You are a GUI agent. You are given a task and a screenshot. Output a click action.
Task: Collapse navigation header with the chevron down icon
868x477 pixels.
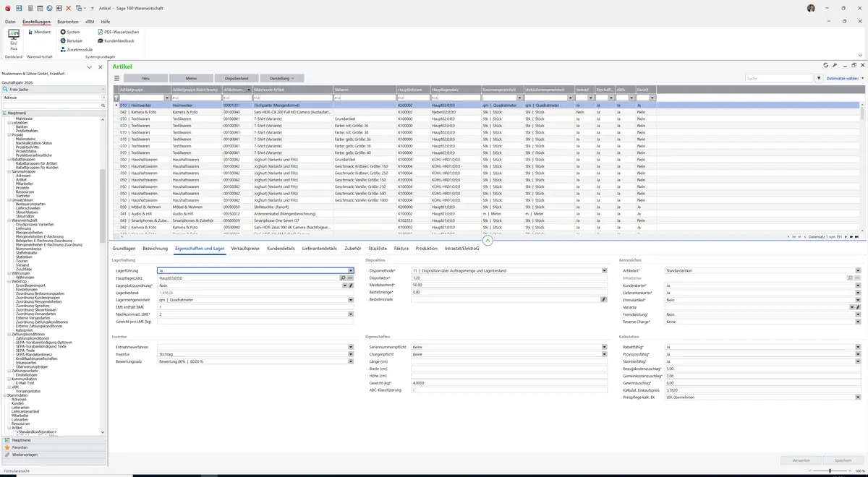coord(90,66)
